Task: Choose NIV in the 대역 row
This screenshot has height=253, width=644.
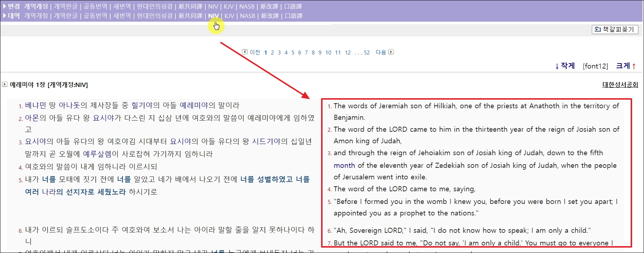Action: pos(213,16)
